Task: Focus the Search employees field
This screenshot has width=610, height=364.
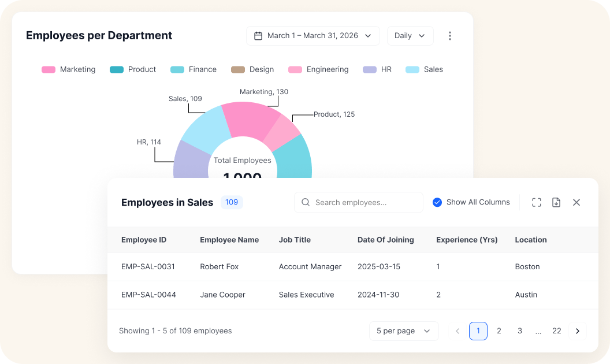Action: point(359,202)
